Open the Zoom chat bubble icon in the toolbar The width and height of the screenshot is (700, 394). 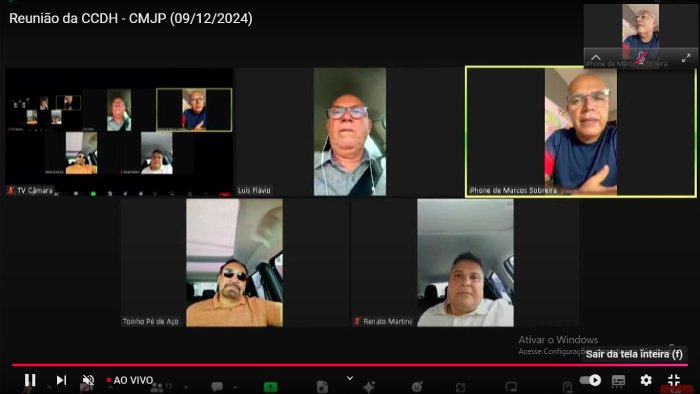pos(217,386)
